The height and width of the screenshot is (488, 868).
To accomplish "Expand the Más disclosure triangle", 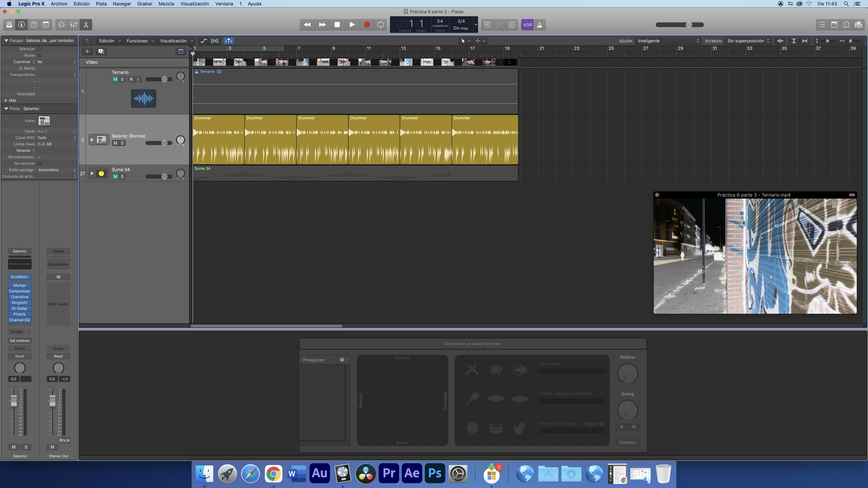I will tap(6, 100).
